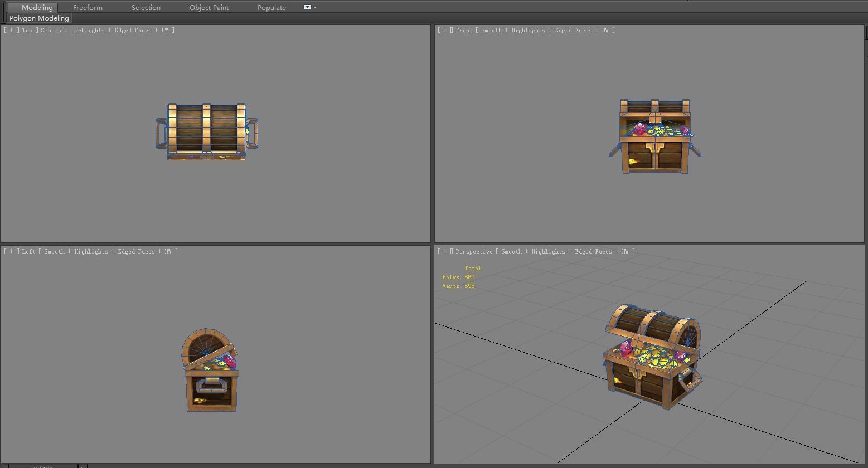
Task: Open the Front viewport plus menu
Action: (x=445, y=30)
